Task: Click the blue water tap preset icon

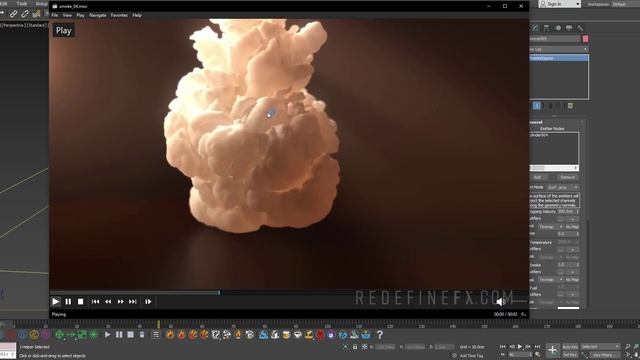Action: (x=263, y=335)
